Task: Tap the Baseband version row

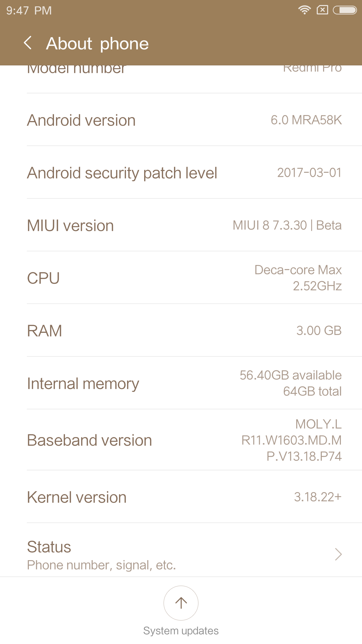Action: pos(181,440)
